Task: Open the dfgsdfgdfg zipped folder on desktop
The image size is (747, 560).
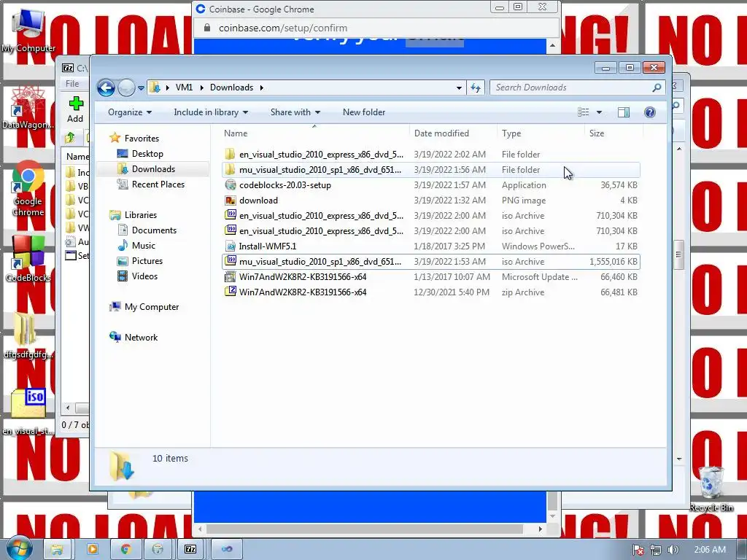Action: 28,335
